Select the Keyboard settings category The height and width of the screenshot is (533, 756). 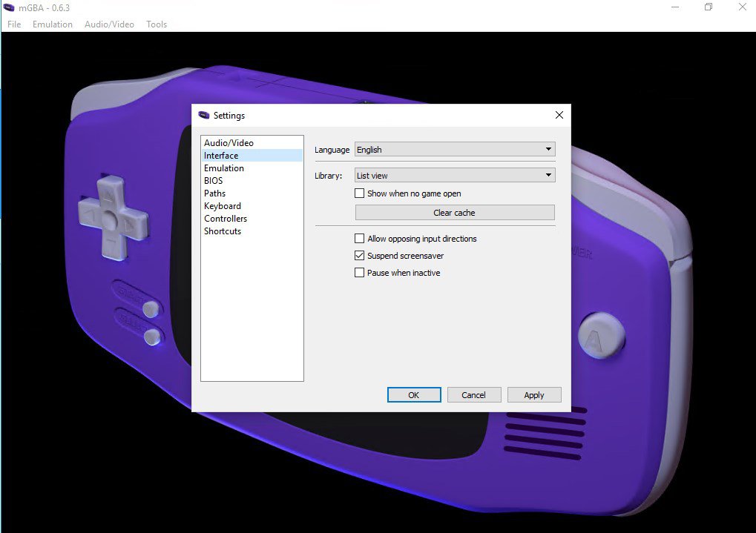tap(252, 206)
